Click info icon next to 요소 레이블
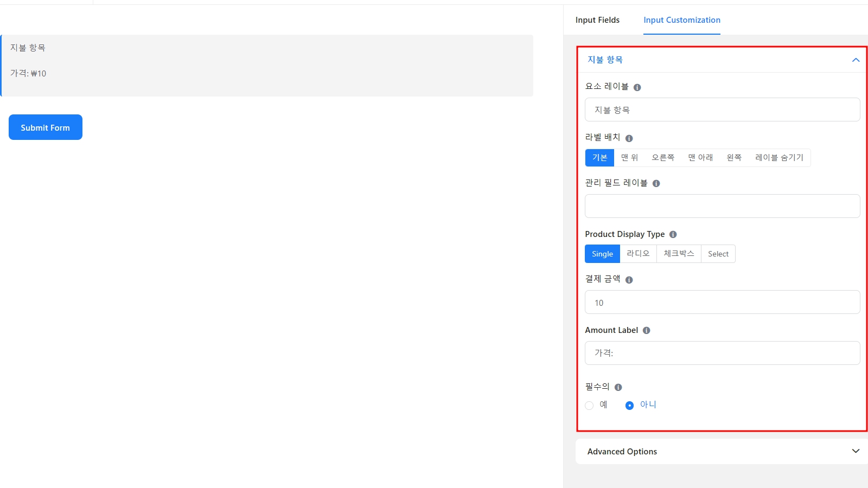This screenshot has width=868, height=488. tap(637, 87)
